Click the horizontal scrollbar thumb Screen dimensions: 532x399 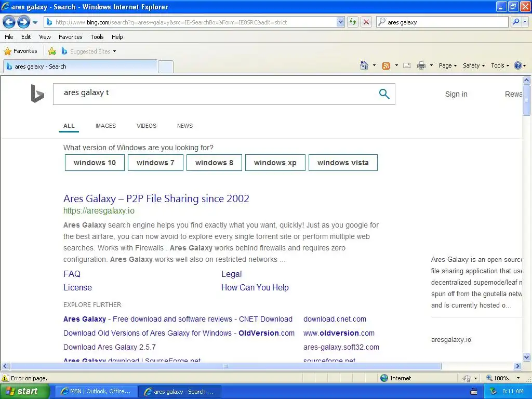click(225, 366)
